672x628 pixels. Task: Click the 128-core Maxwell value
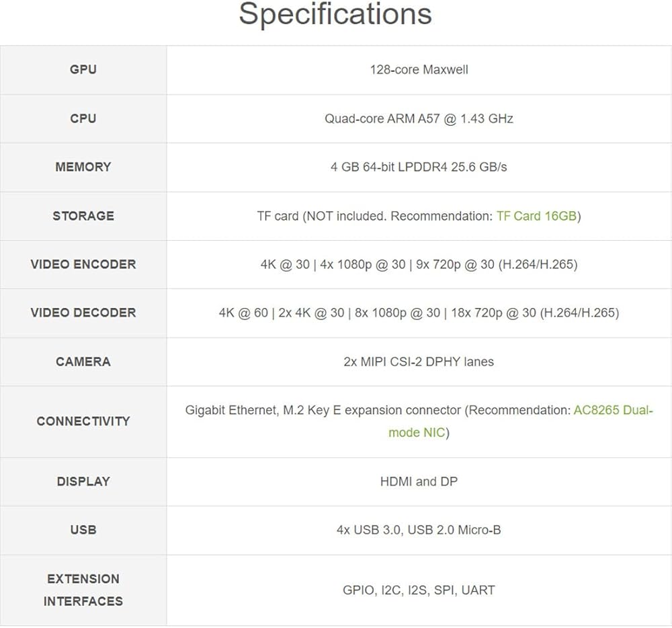(x=419, y=69)
